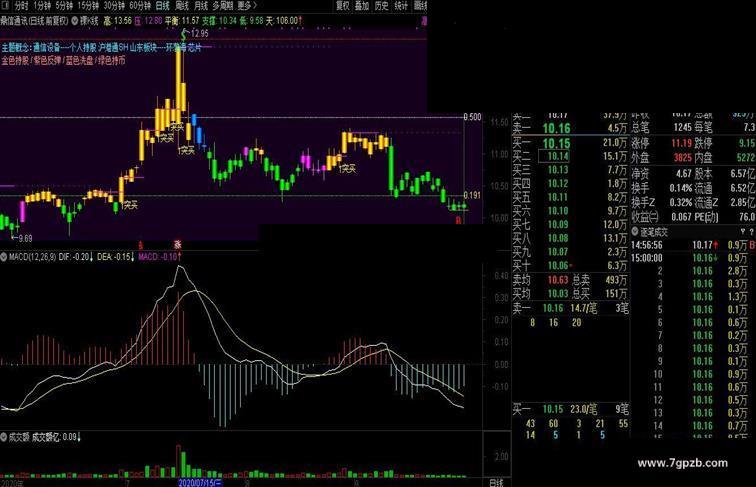
Task: Click the first 突买 signal label on chart
Action: point(130,205)
